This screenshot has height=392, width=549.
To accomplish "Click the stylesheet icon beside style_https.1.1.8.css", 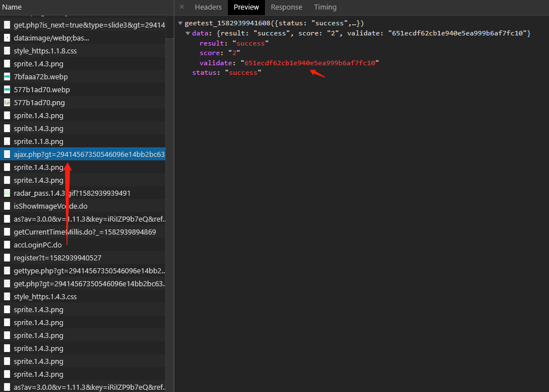I will (7, 51).
